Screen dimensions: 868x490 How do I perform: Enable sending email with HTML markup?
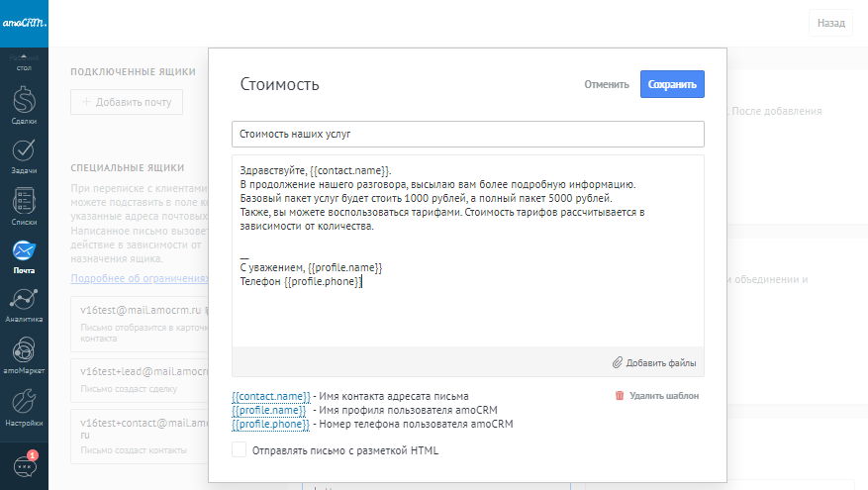[x=239, y=450]
